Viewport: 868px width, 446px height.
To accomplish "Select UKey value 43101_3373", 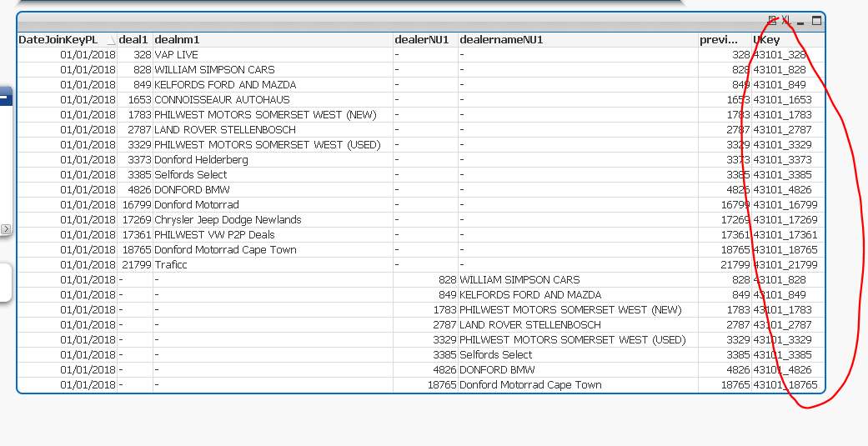I will click(782, 159).
